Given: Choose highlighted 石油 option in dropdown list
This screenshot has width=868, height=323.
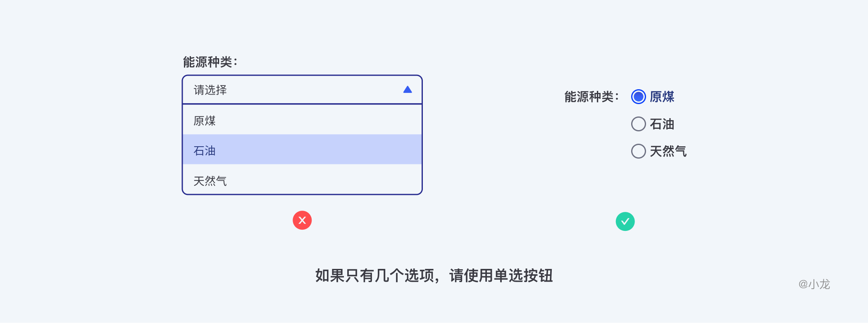Looking at the screenshot, I should pyautogui.click(x=302, y=150).
